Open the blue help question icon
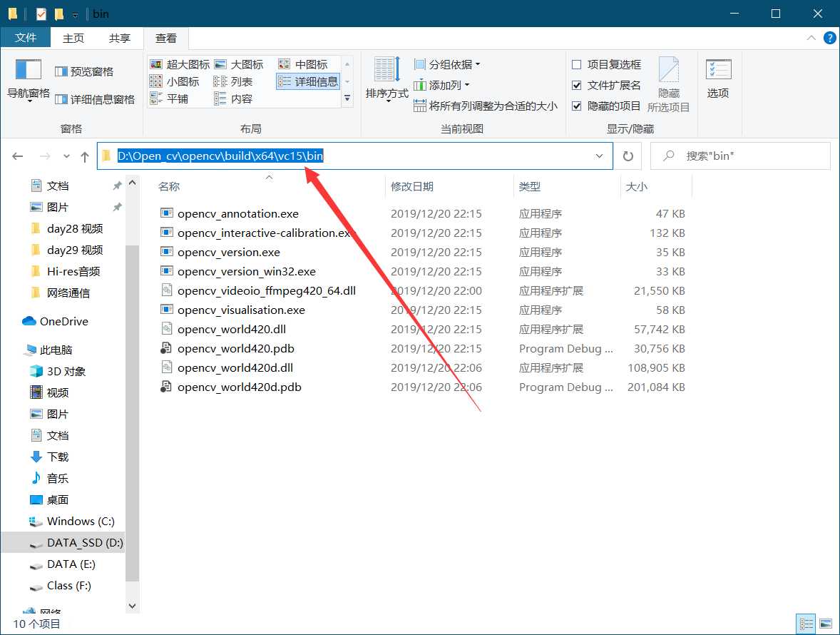Viewport: 840px width, 635px height. coord(829,38)
